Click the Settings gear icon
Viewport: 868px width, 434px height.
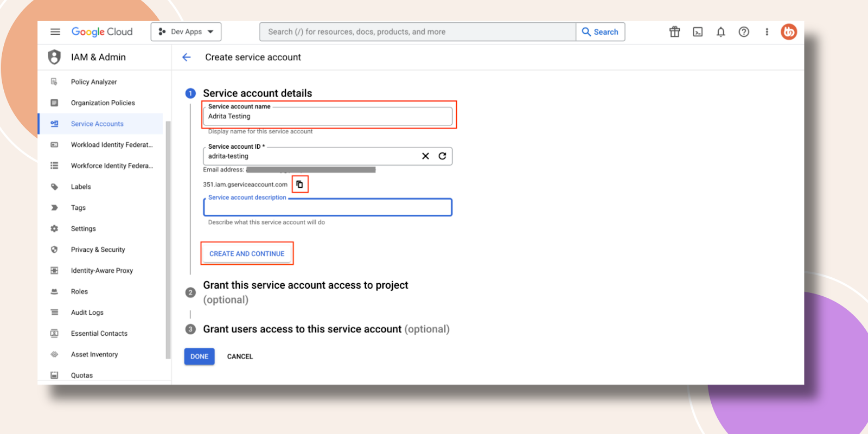54,229
